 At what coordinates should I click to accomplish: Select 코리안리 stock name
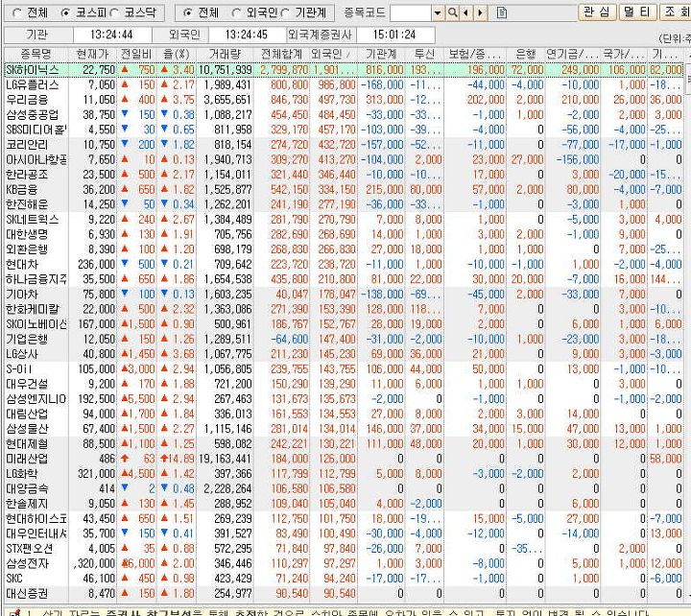(27, 145)
